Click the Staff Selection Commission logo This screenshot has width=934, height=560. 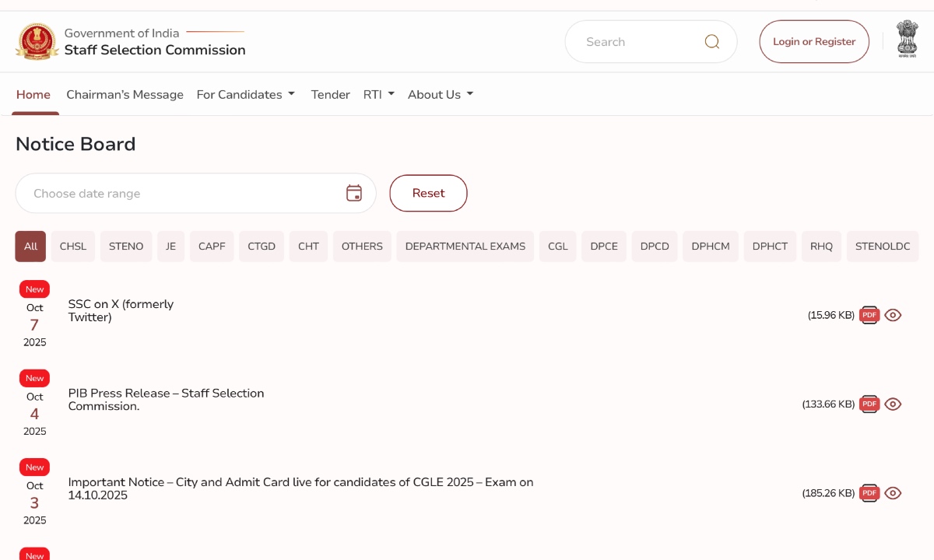37,42
